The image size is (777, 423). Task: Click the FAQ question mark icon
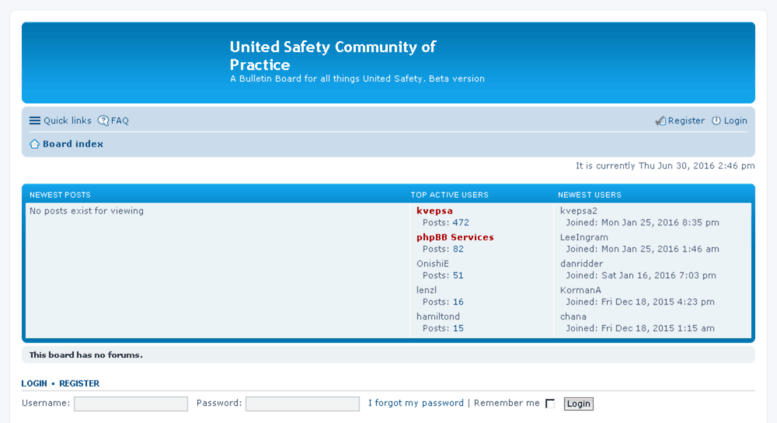point(103,120)
